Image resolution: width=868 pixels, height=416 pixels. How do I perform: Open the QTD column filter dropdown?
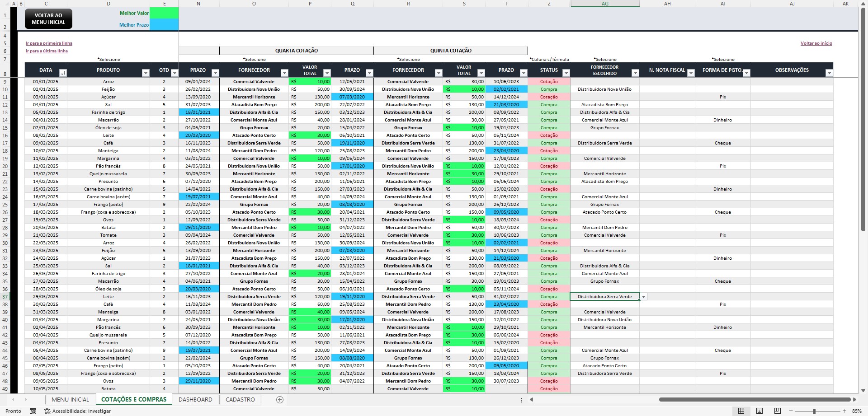pos(174,73)
